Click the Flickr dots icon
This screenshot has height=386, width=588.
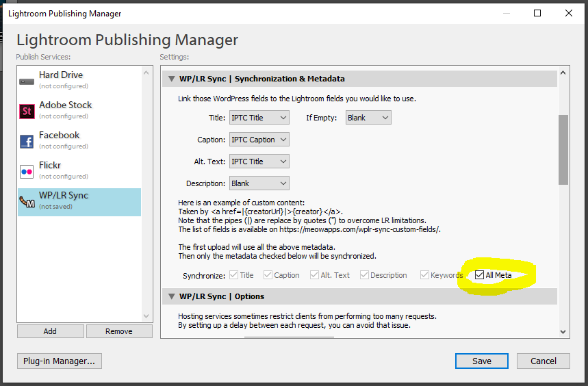27,172
